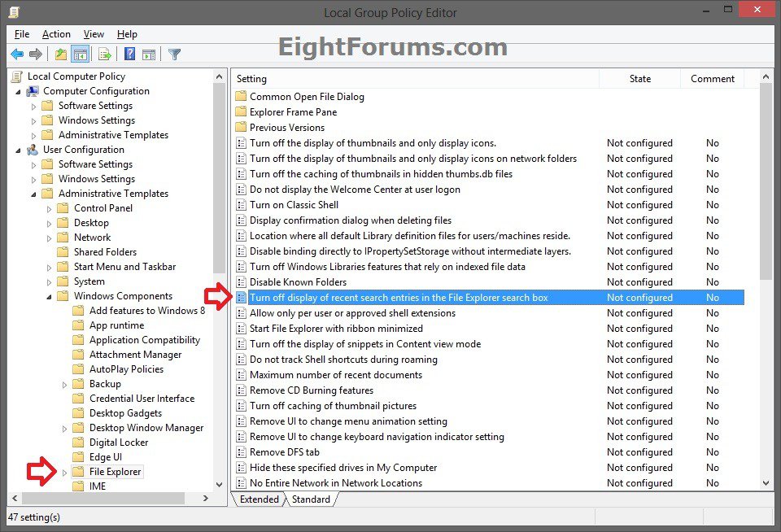Select 'Turn off display of recent search entries' setting
This screenshot has height=532, width=781.
click(490, 298)
